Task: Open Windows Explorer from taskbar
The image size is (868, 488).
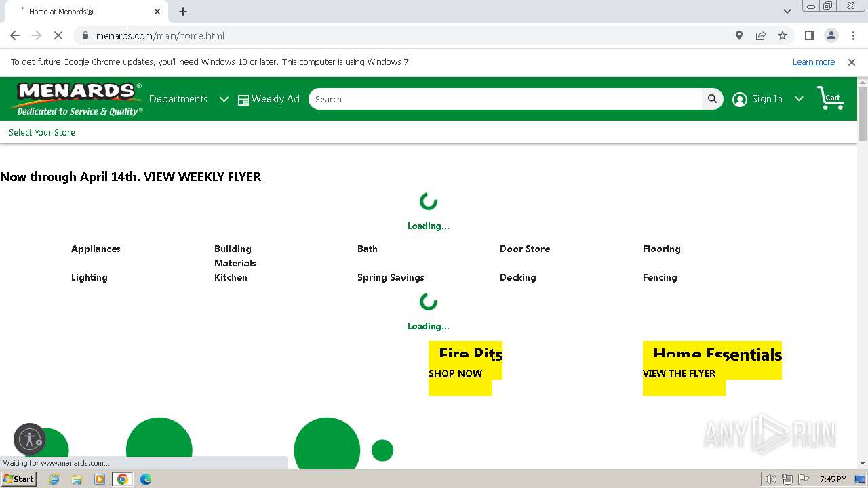Action: pyautogui.click(x=77, y=479)
